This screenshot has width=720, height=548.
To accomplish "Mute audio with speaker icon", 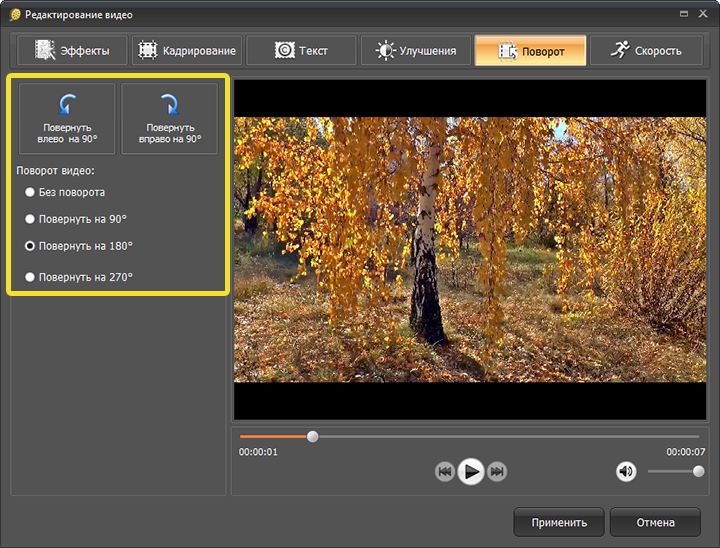I will tap(626, 471).
